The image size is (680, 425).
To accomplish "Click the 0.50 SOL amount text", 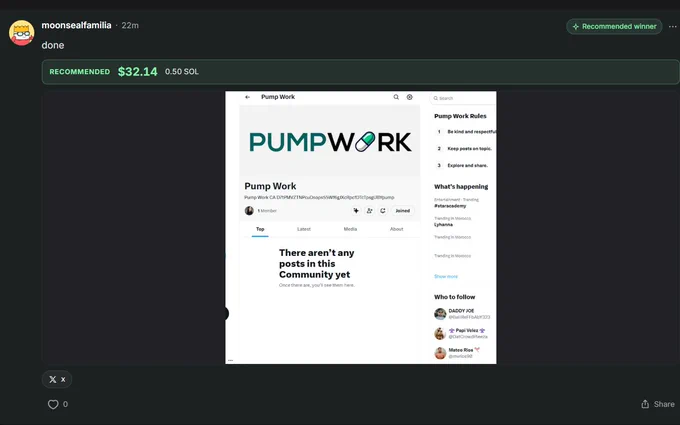I will [x=182, y=72].
